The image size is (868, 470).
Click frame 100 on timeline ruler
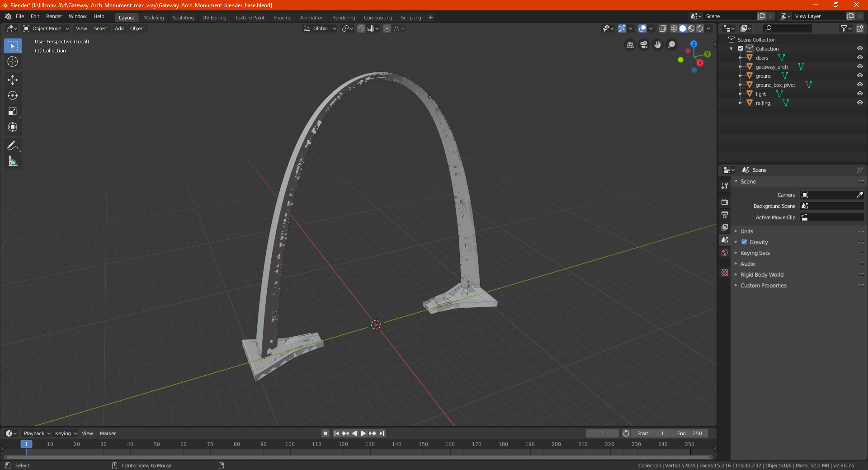click(290, 444)
